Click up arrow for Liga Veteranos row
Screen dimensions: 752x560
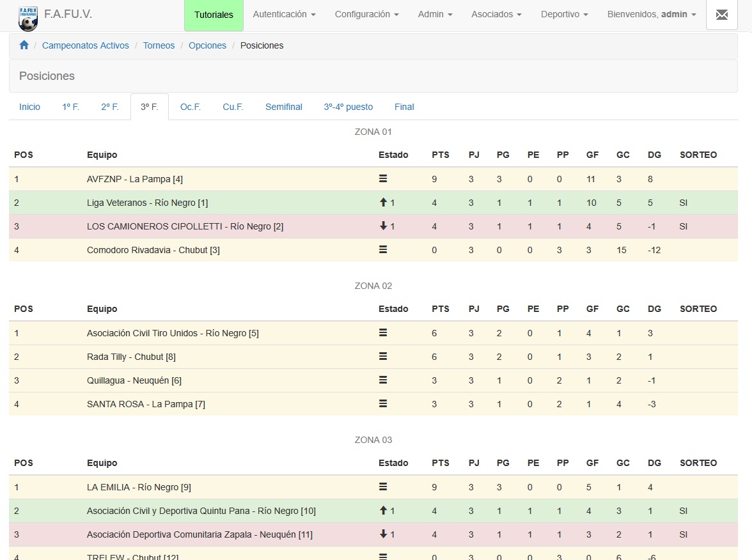tap(384, 203)
